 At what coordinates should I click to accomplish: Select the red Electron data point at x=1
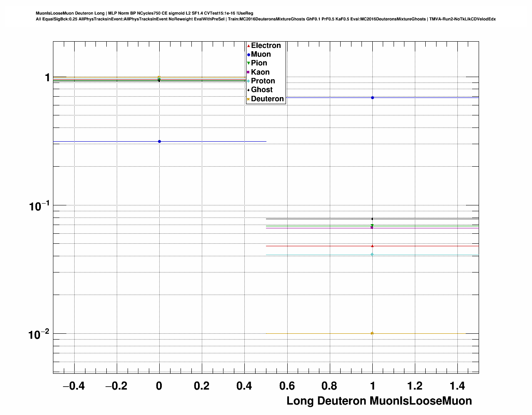[372, 246]
